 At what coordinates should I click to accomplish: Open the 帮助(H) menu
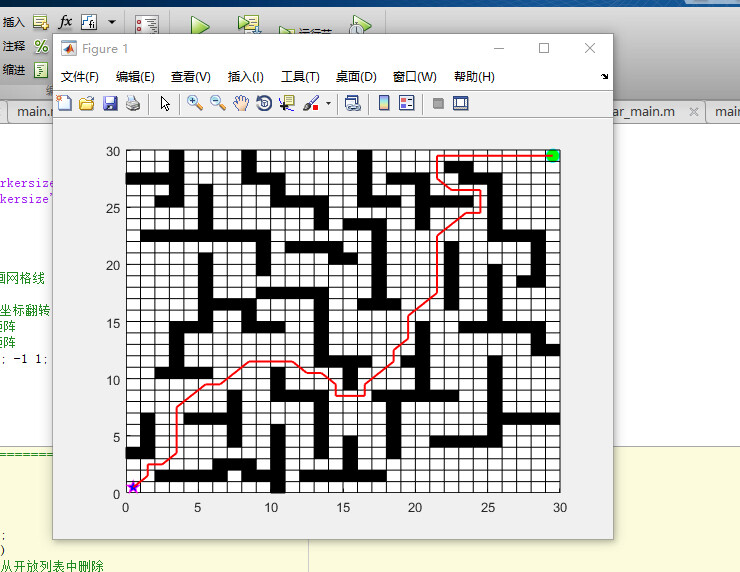pos(474,76)
